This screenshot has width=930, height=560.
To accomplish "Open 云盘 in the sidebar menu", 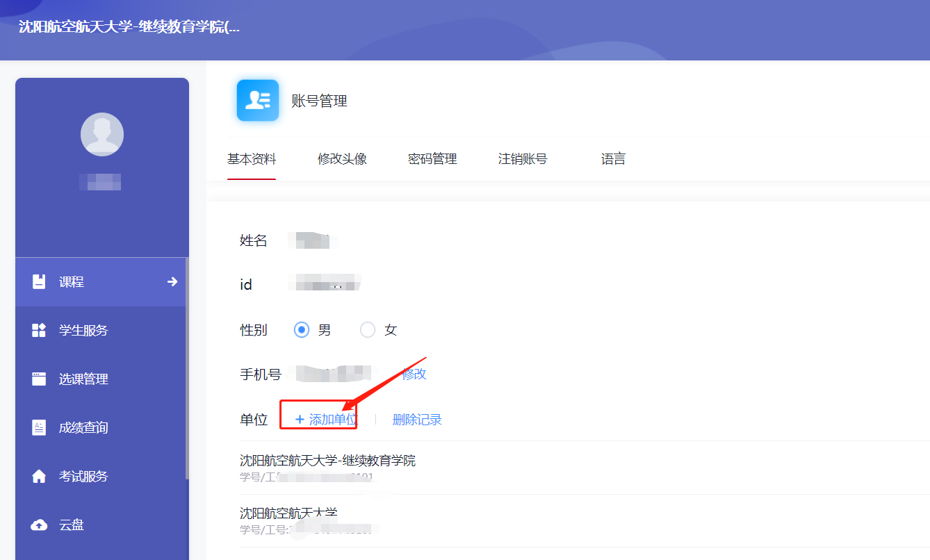I will [101, 525].
